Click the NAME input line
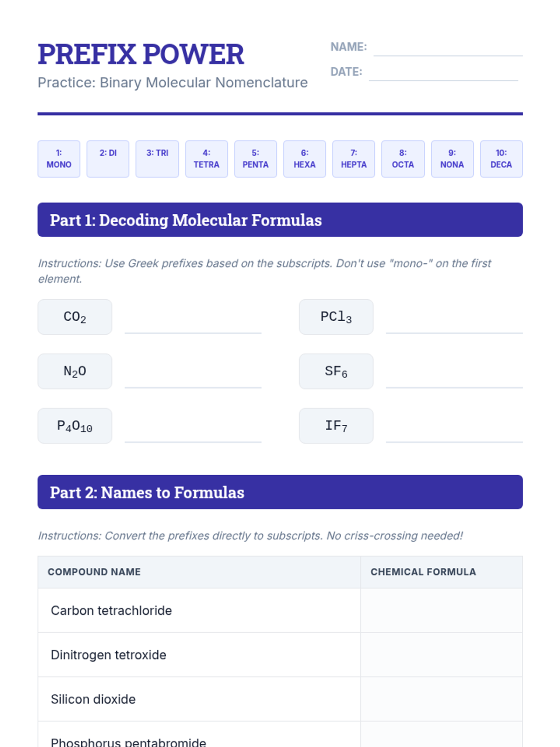560x747 pixels. pos(448,48)
